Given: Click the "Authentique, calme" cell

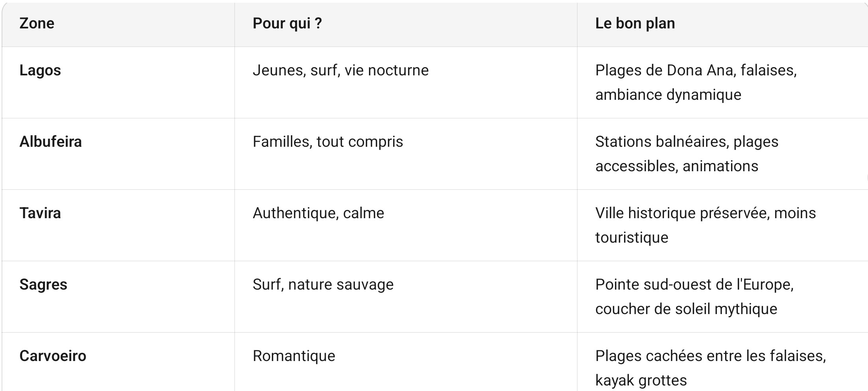Looking at the screenshot, I should (x=318, y=213).
